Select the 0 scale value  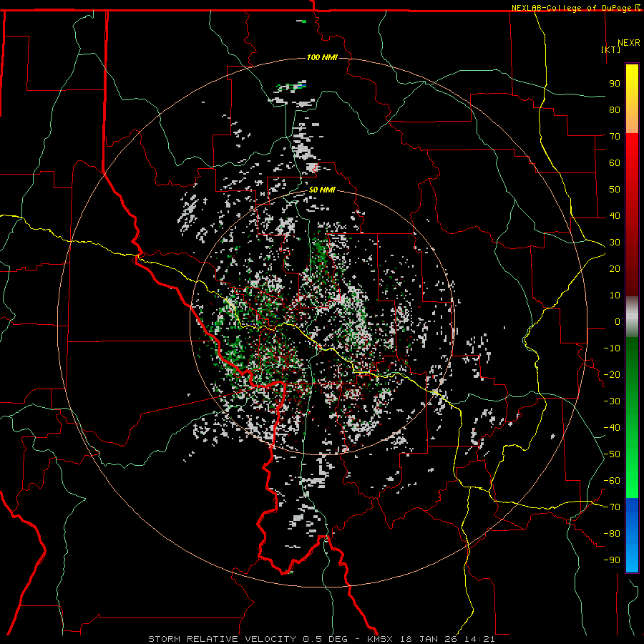click(618, 321)
